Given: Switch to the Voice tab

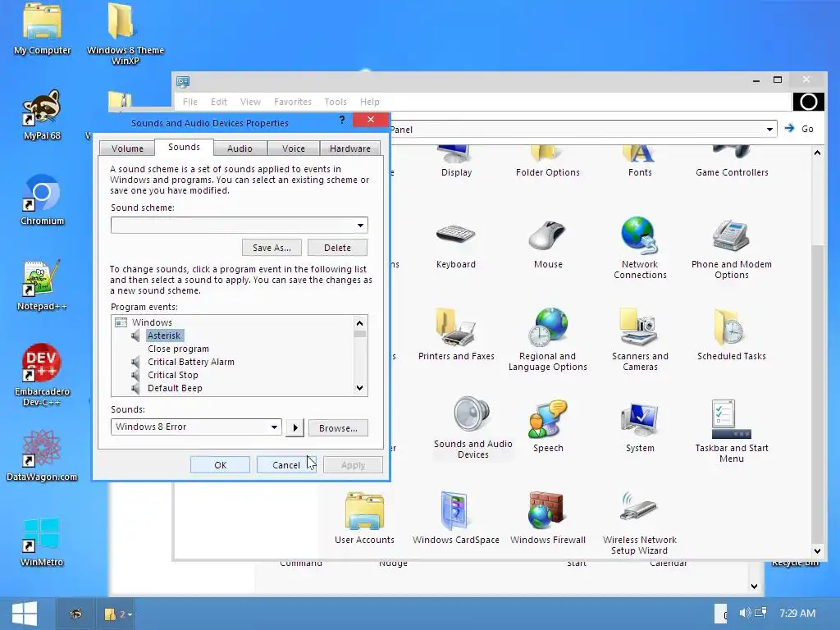Looking at the screenshot, I should coord(294,148).
